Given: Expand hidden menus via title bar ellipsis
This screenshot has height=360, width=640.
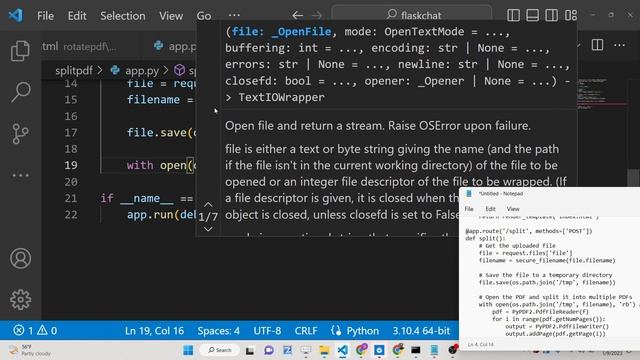Looking at the screenshot, I should [x=234, y=15].
